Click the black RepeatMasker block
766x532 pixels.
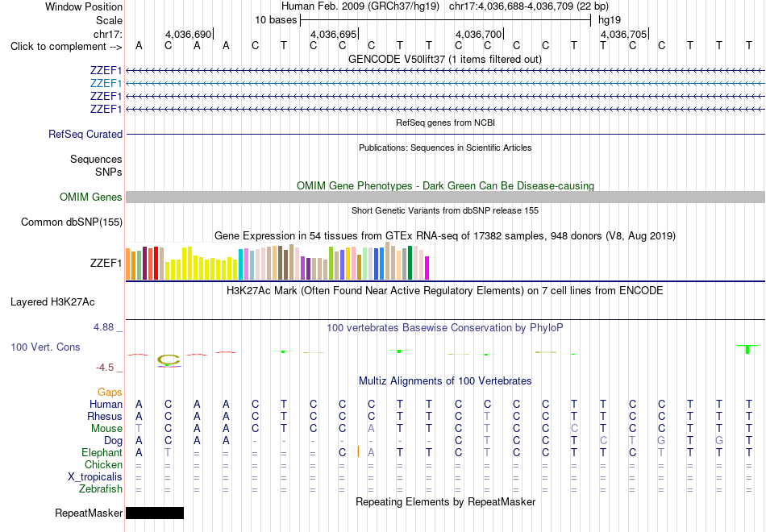155,513
